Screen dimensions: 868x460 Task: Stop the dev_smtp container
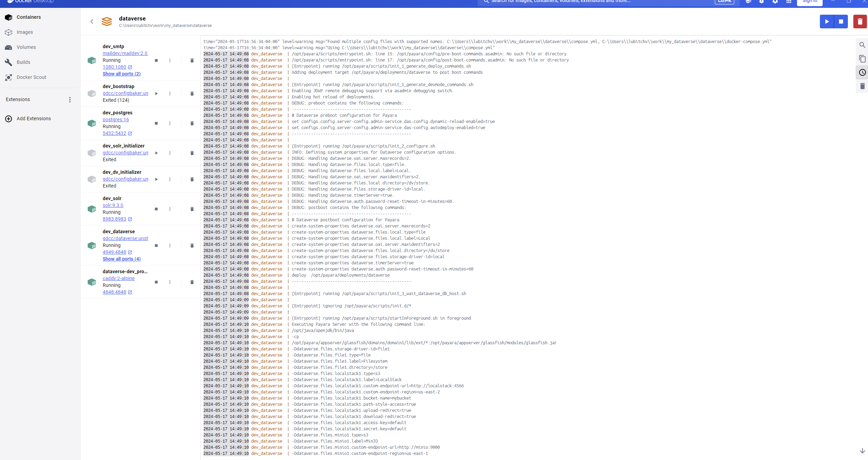[156, 60]
